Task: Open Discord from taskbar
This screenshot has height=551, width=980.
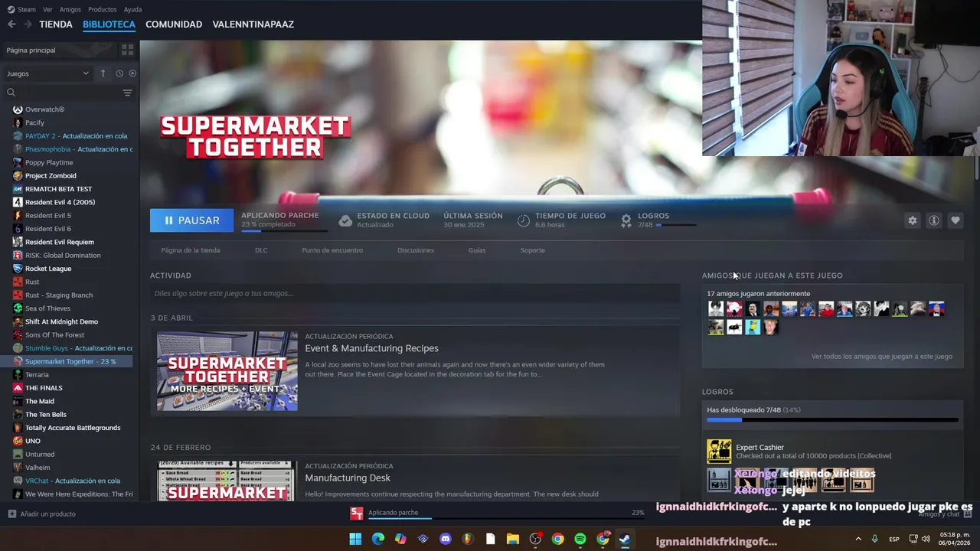Action: [446, 539]
